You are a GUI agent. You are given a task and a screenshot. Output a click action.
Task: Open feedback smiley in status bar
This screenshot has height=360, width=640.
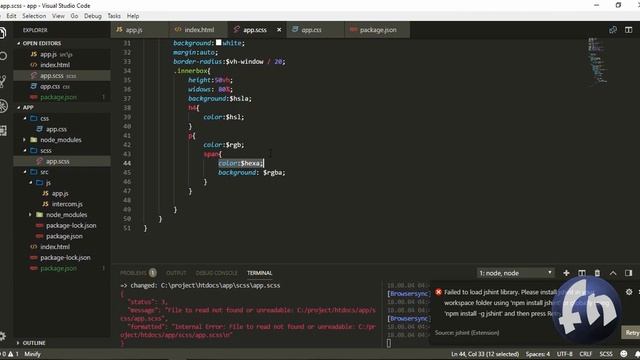pos(623,354)
